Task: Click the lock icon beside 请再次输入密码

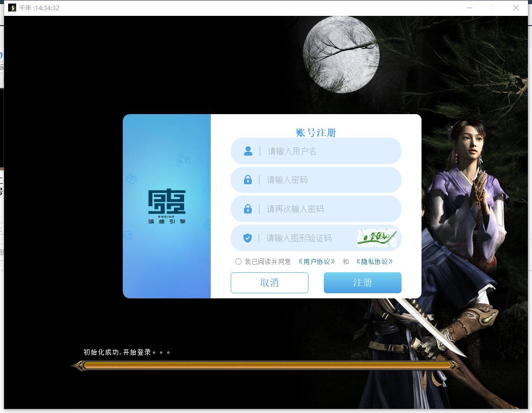Action: coord(248,209)
